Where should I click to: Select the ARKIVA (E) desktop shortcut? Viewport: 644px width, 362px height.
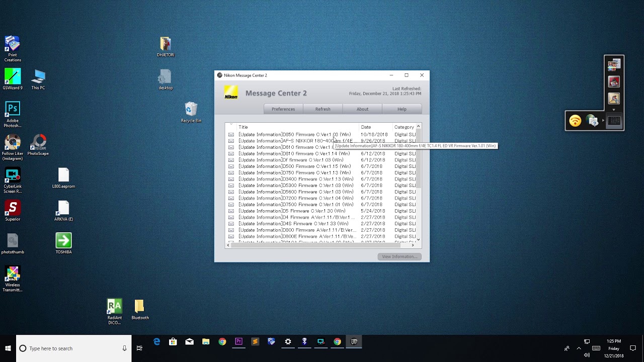click(x=63, y=211)
